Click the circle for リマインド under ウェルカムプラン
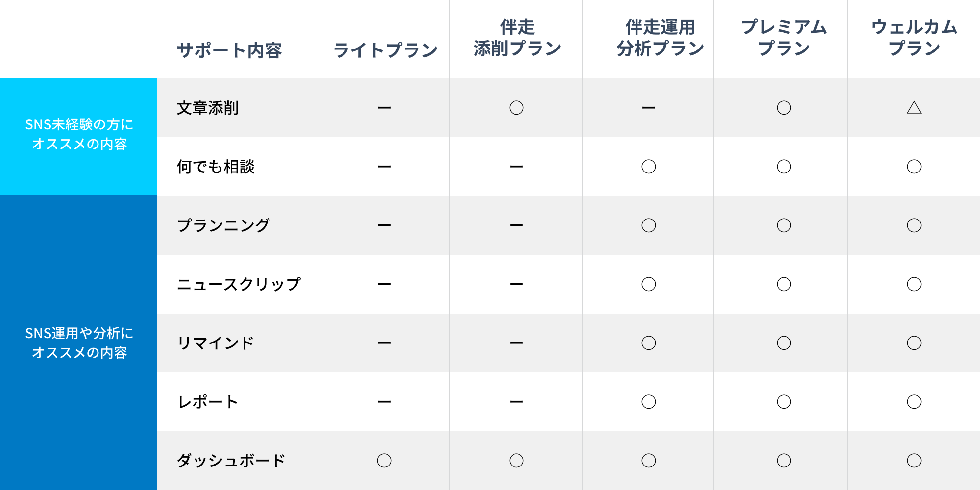 tap(914, 343)
